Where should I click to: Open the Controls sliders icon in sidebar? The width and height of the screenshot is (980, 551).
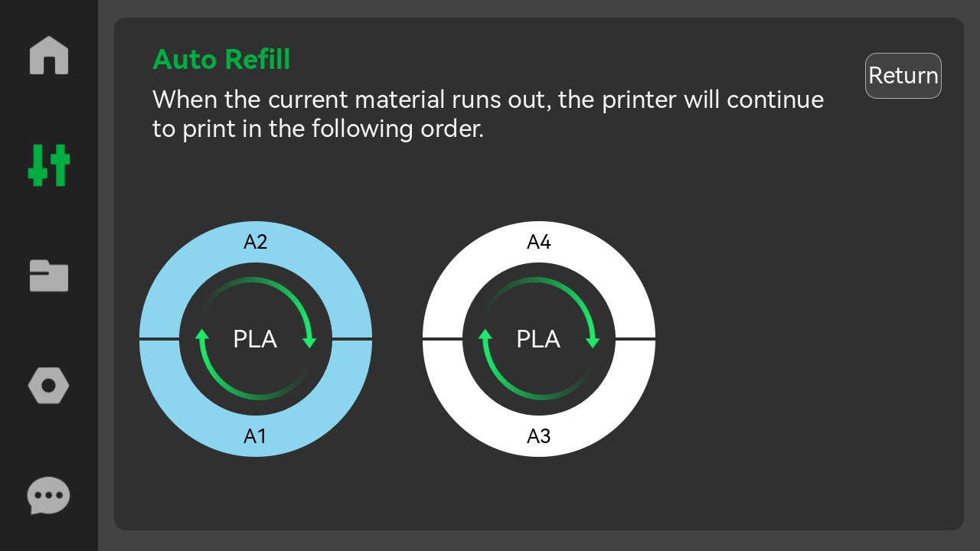click(x=49, y=165)
